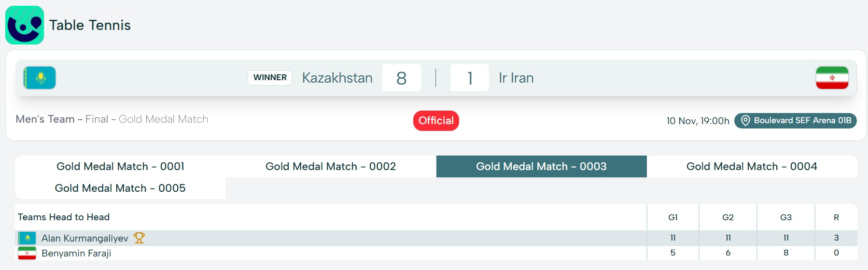Switch to Gold Medal Match – 0002 tab
Viewport: 868px width, 270px height.
coord(331,167)
